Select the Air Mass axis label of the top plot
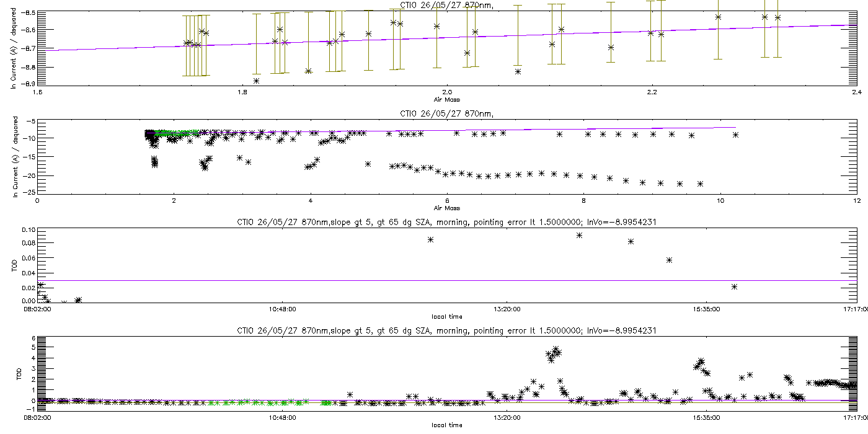Screen dimensions: 868x434 446,99
